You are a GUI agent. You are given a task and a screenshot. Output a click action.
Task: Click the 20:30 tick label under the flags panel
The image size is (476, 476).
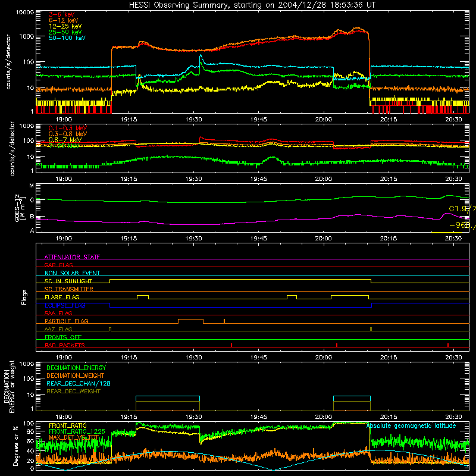pyautogui.click(x=453, y=358)
